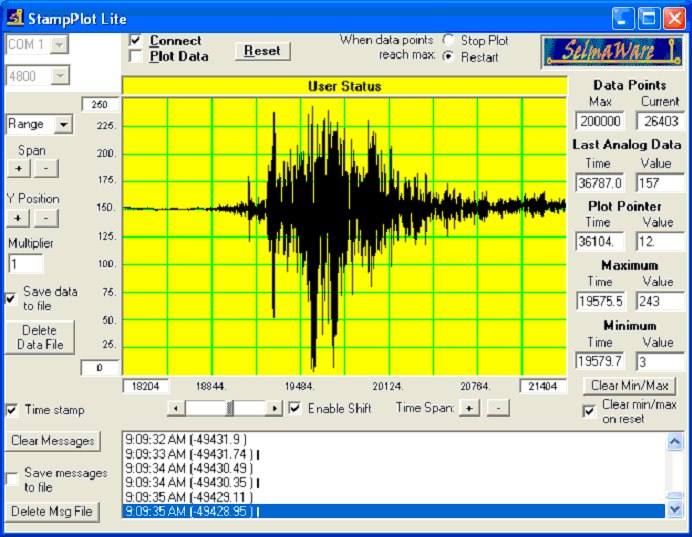This screenshot has height=537, width=692.
Task: Click the yellow User Status bar
Action: coord(344,86)
